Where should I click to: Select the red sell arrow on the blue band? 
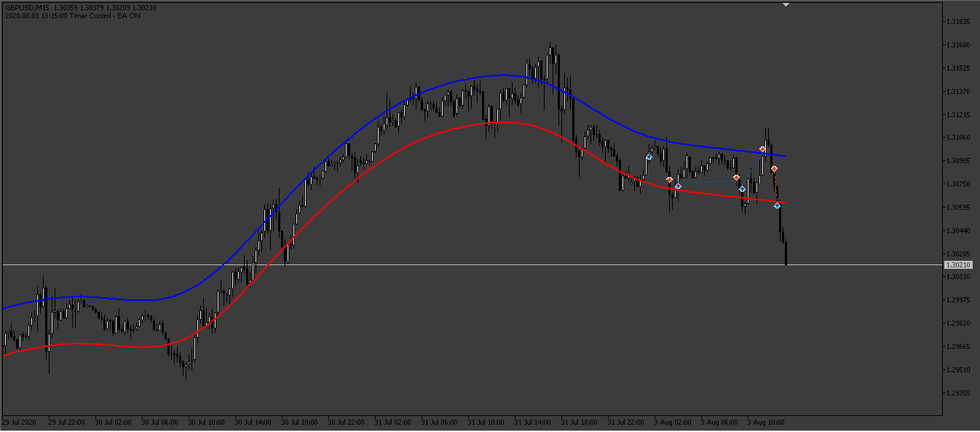click(x=762, y=149)
